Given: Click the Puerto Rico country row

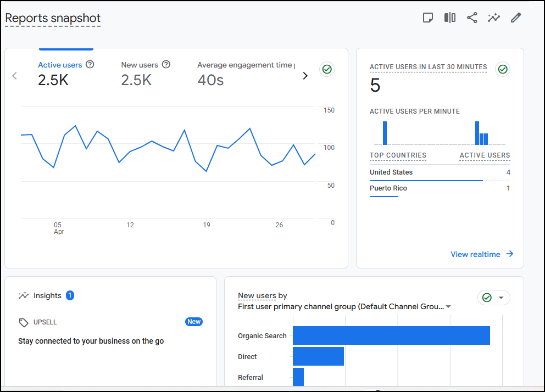Looking at the screenshot, I should (x=440, y=188).
